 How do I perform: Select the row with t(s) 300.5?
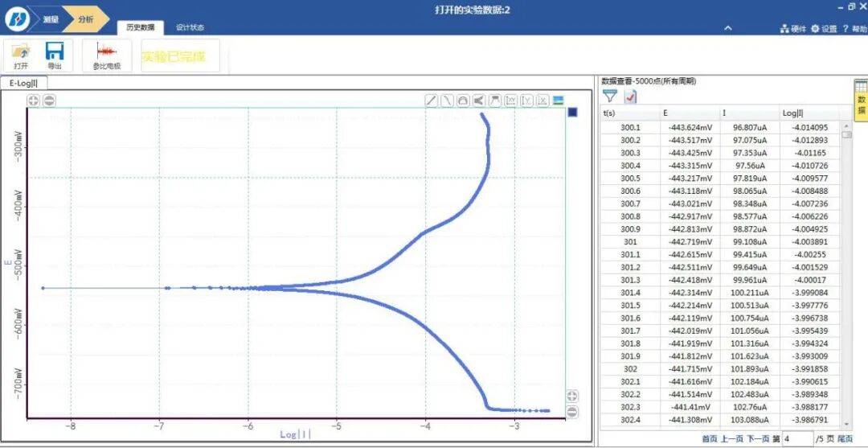(x=720, y=179)
